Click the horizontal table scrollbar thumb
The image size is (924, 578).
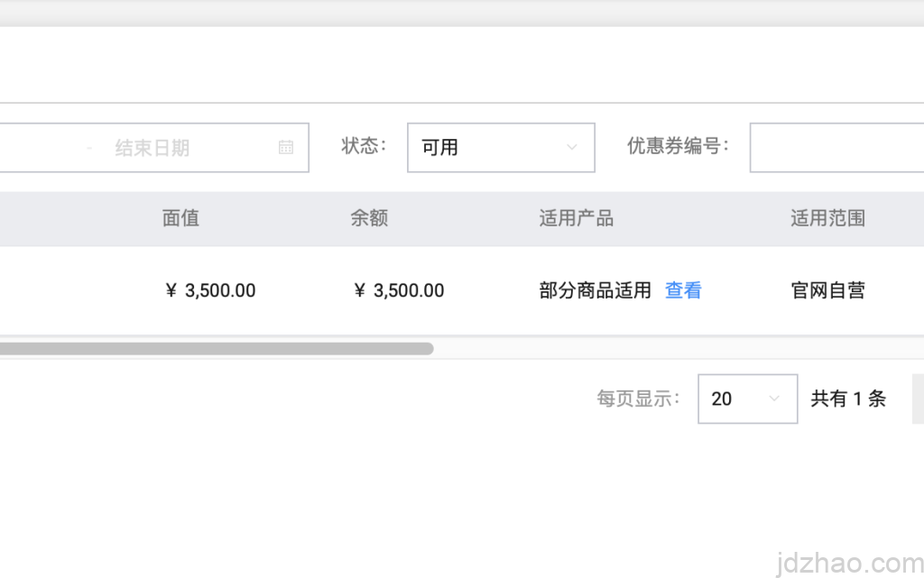coord(217,348)
